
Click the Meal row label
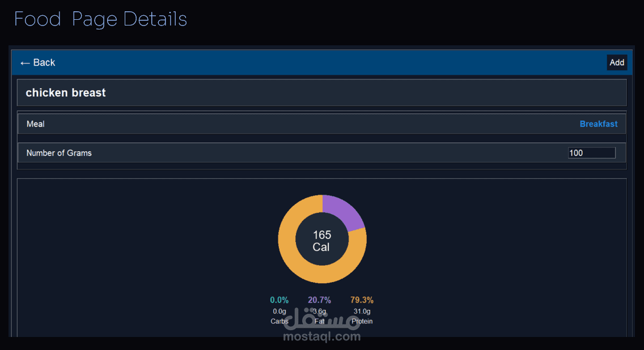click(x=35, y=124)
